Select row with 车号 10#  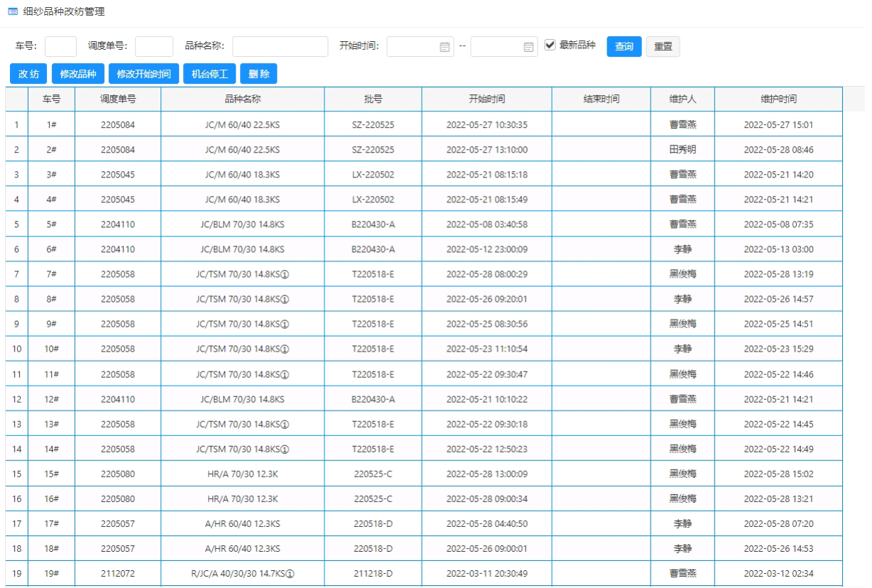[x=425, y=349]
